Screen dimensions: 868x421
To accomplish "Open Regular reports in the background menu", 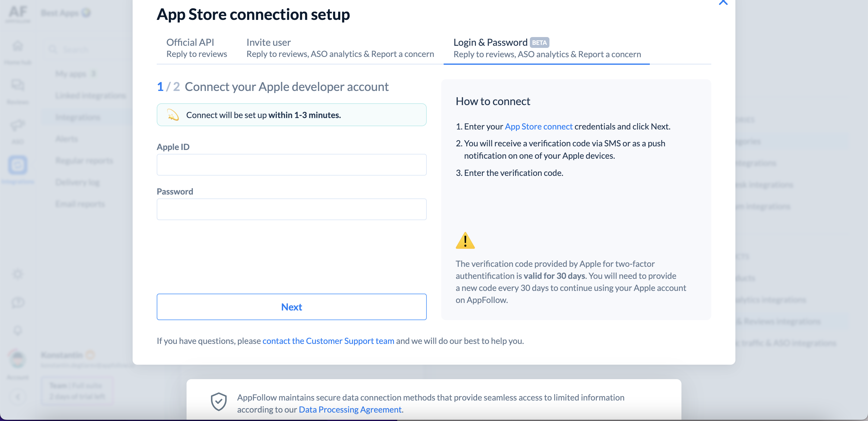I will (84, 160).
